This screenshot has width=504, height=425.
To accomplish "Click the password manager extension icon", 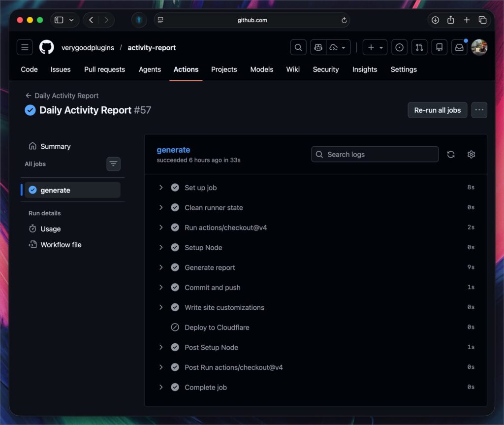I will pos(139,20).
